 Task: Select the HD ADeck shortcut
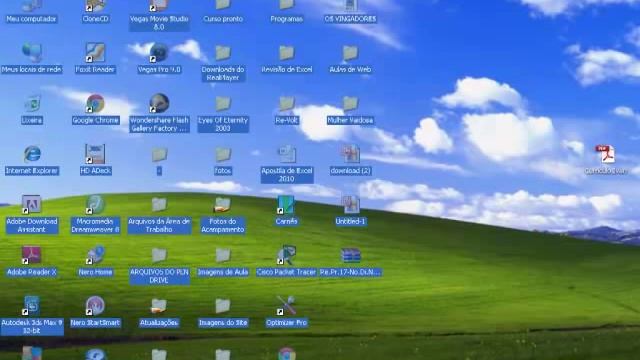point(95,154)
